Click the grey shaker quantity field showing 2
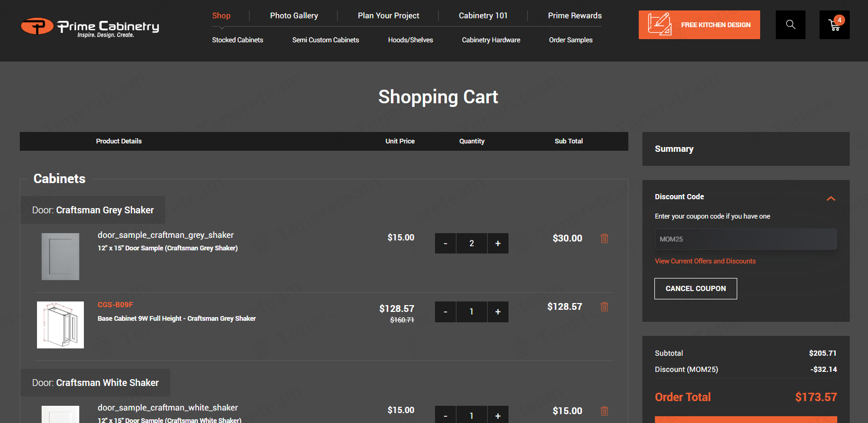 pos(472,244)
